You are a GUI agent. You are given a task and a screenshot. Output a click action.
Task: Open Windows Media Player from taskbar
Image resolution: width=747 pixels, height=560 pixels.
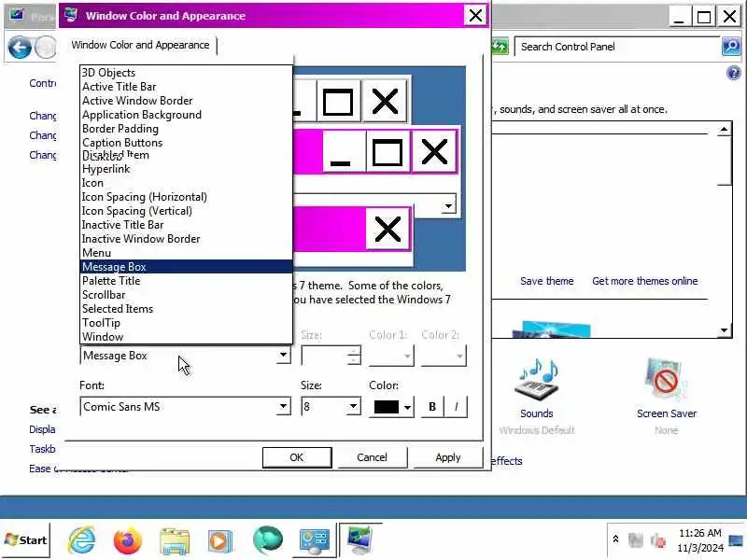tap(220, 541)
